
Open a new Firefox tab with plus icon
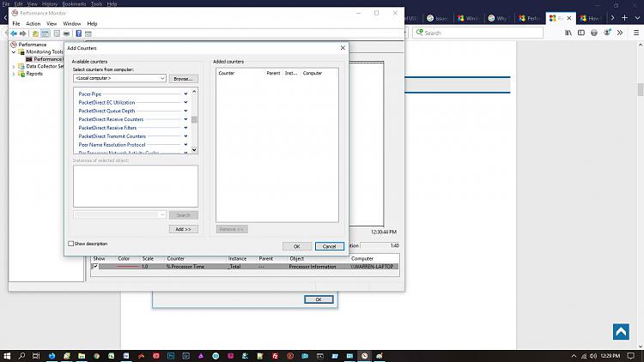point(625,18)
